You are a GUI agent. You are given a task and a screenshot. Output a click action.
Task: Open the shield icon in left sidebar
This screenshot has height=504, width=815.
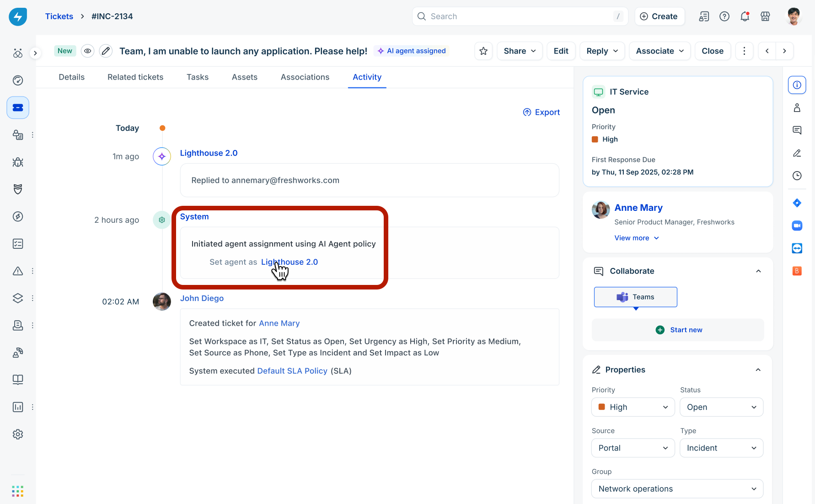point(18,189)
